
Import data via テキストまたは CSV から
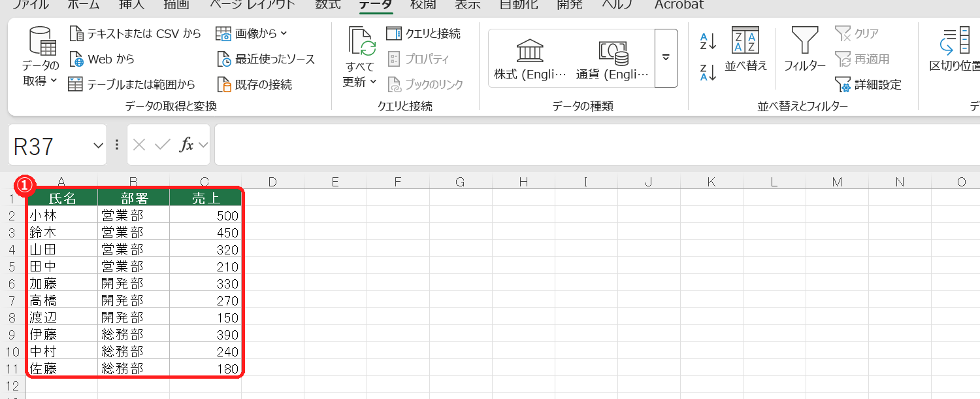pos(135,33)
